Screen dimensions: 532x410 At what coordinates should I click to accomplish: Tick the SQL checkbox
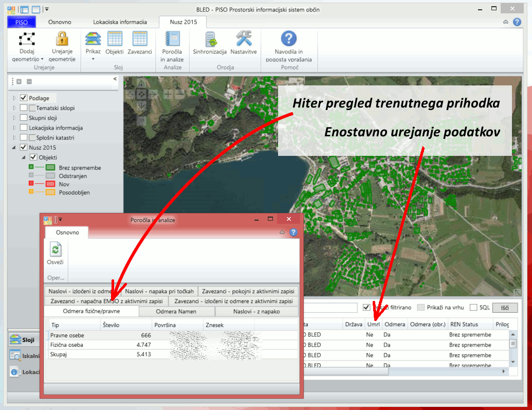click(x=473, y=308)
